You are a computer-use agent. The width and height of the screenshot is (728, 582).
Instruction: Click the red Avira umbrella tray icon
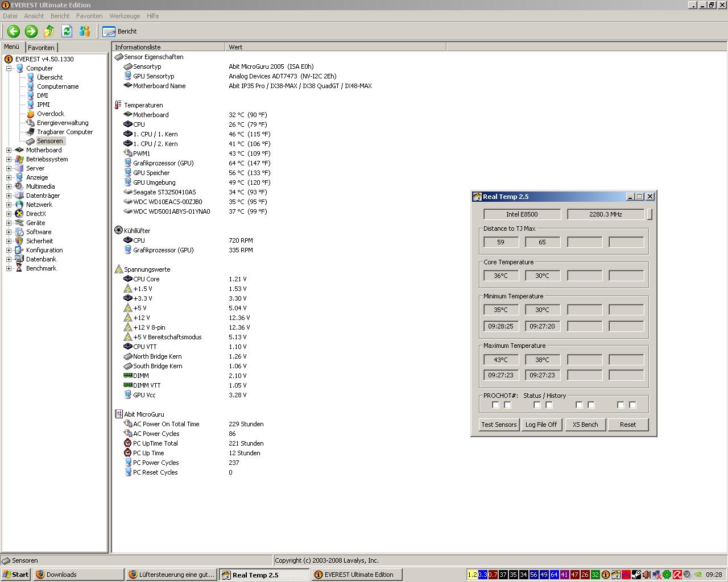677,575
